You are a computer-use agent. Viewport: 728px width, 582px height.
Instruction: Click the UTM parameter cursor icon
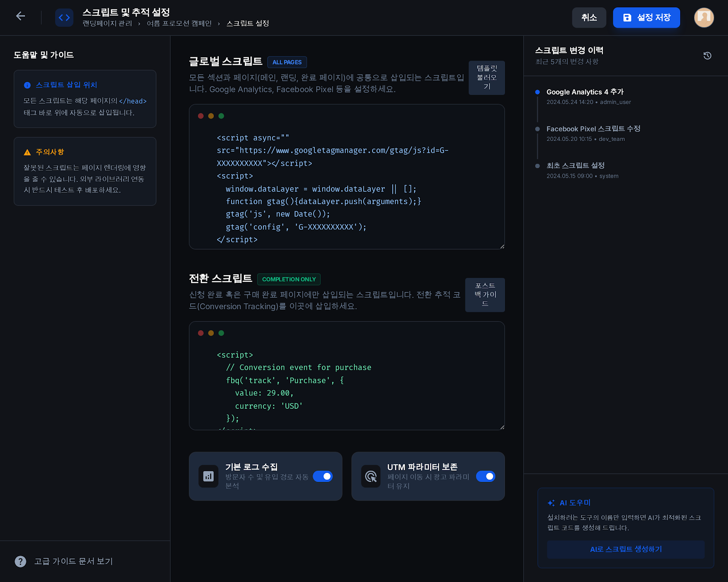click(x=371, y=477)
